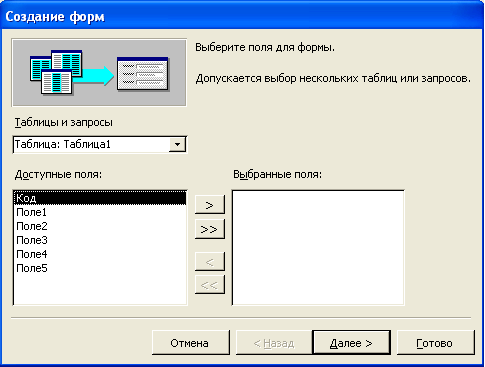Click the disabled < Назад button

tap(274, 343)
